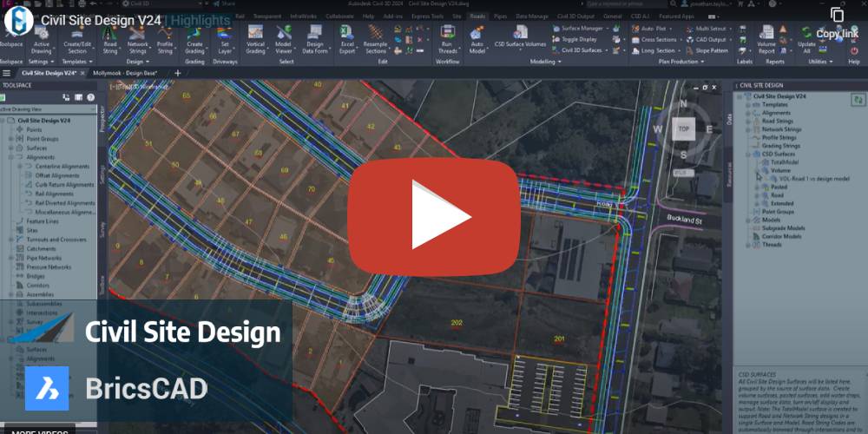Select Pipe Networks in Toolspace tree
The width and height of the screenshot is (868, 434).
coord(43,258)
